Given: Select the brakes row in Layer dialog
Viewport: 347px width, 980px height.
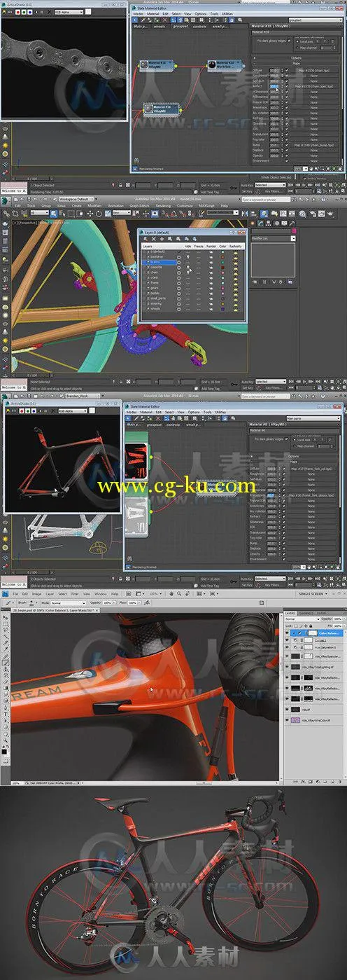Looking at the screenshot, I should pyautogui.click(x=160, y=262).
